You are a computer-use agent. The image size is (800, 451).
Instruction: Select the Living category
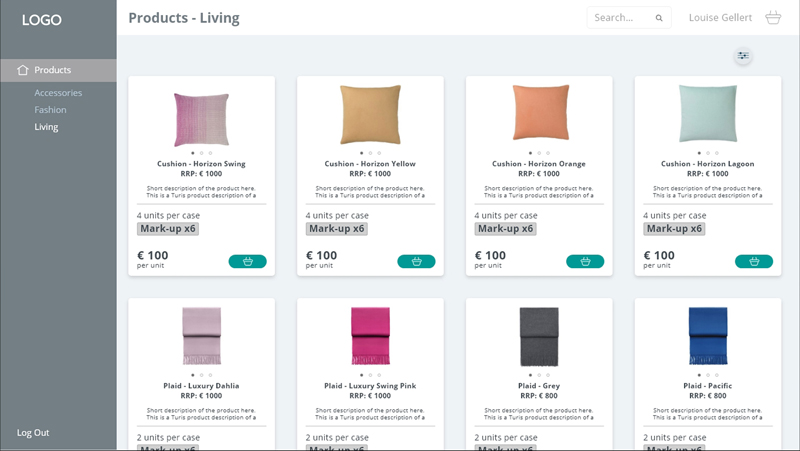(46, 127)
